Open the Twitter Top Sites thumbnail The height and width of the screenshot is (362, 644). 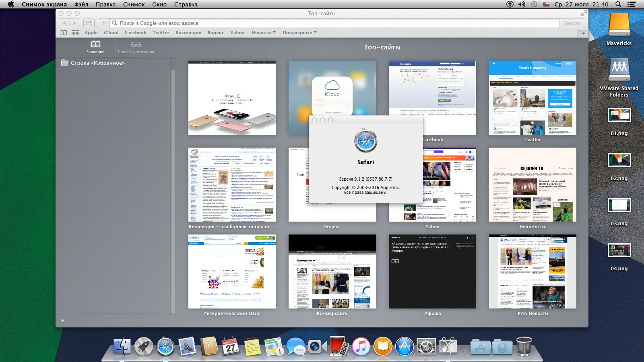533,98
